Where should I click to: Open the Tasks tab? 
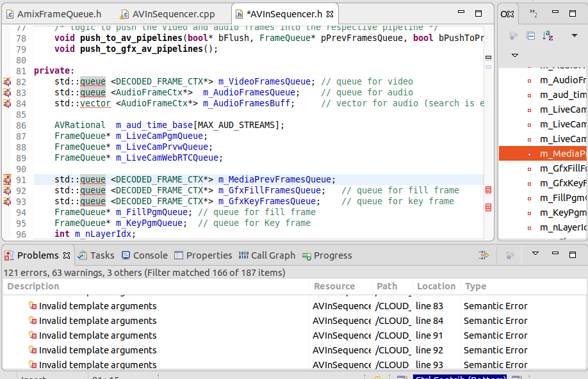95,255
